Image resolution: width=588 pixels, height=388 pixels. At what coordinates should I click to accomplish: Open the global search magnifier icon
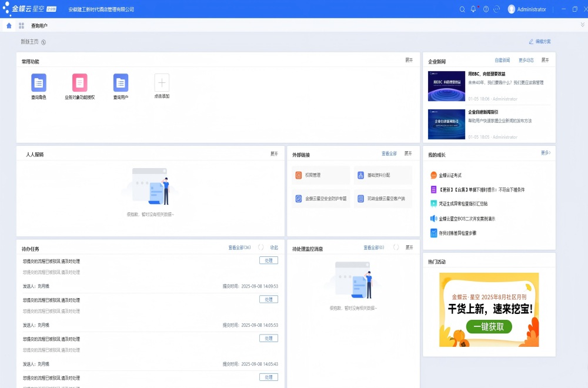tap(462, 9)
